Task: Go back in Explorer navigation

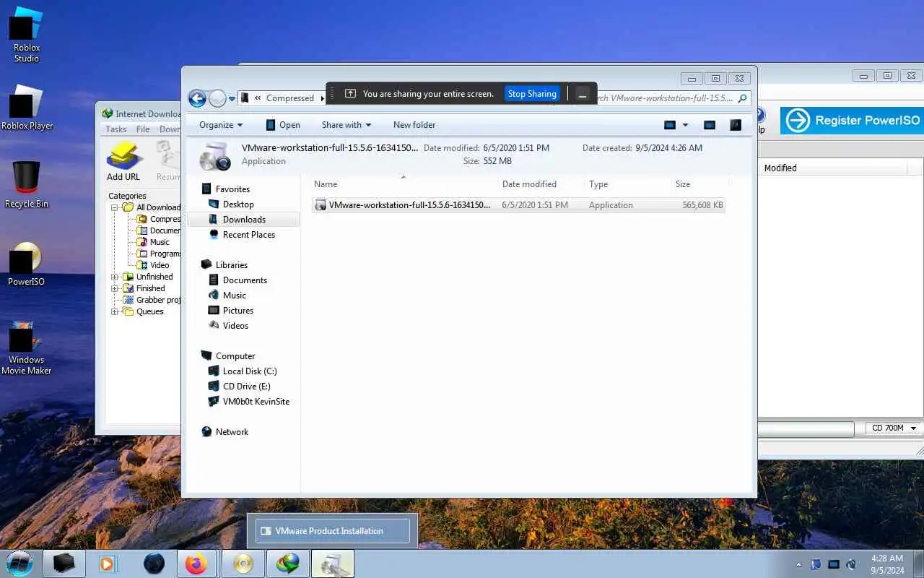Action: click(197, 98)
